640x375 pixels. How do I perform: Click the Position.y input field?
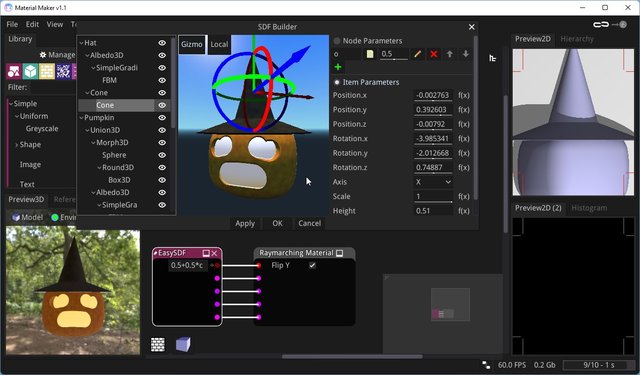pyautogui.click(x=433, y=110)
